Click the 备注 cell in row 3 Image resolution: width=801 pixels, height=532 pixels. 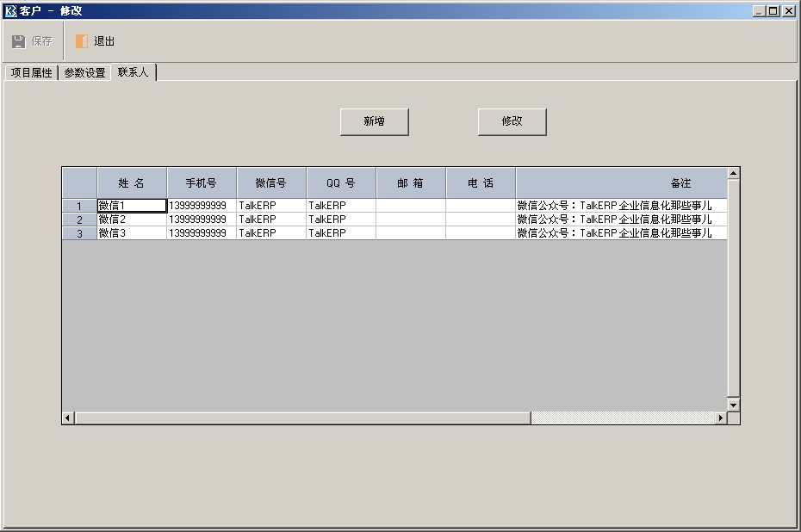pos(622,232)
